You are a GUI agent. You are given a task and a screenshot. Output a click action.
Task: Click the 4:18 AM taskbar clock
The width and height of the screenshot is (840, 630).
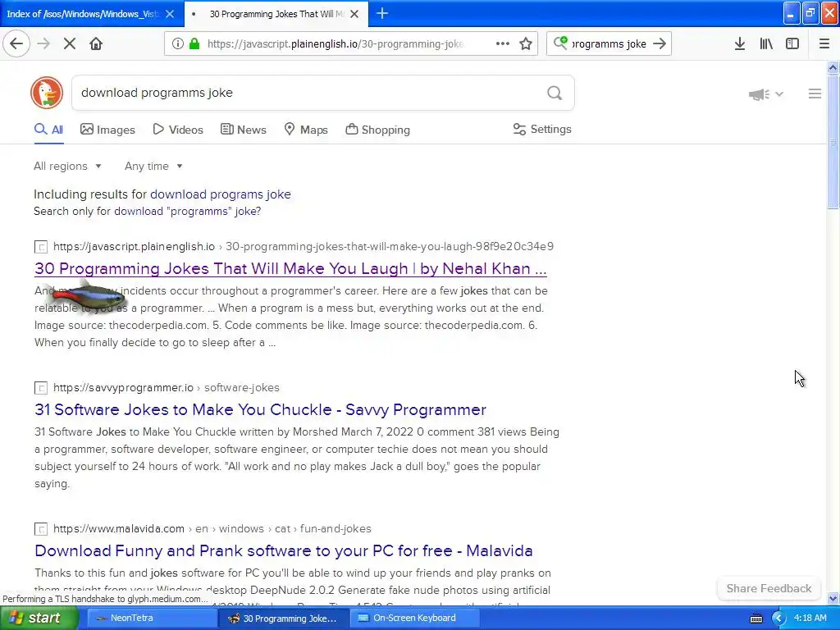tap(810, 619)
